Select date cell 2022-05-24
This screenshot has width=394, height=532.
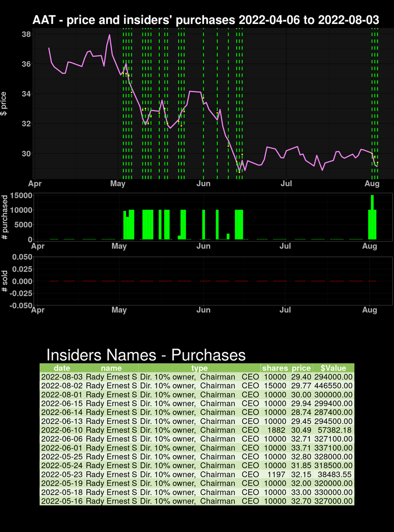(62, 465)
